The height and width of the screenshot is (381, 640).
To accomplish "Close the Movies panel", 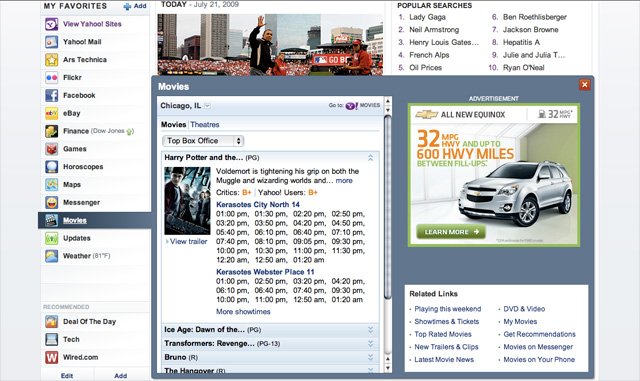I will (584, 85).
